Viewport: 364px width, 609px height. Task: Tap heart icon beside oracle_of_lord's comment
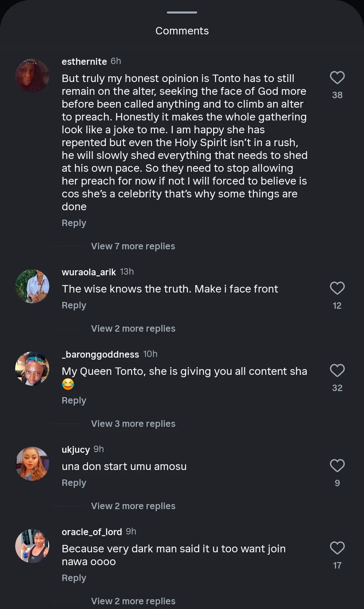click(337, 548)
